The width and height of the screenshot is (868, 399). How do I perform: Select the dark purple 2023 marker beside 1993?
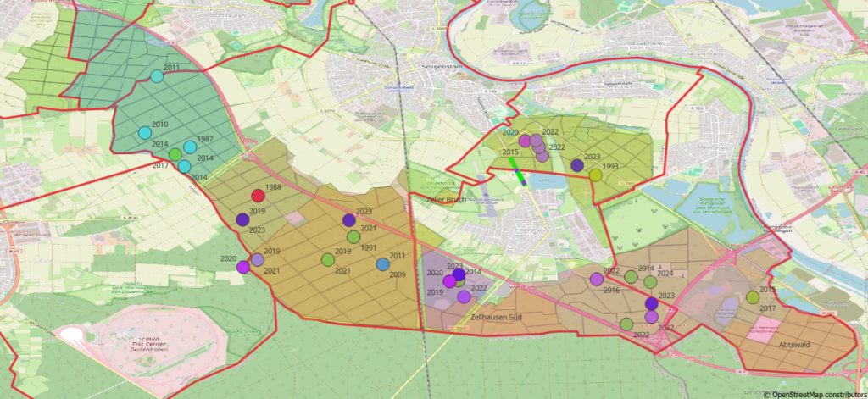[x=577, y=166]
